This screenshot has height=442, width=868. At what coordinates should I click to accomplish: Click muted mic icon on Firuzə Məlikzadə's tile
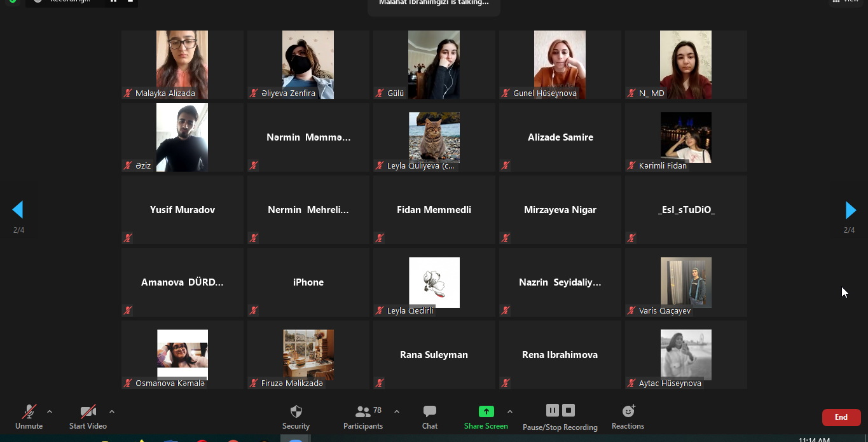pyautogui.click(x=254, y=383)
